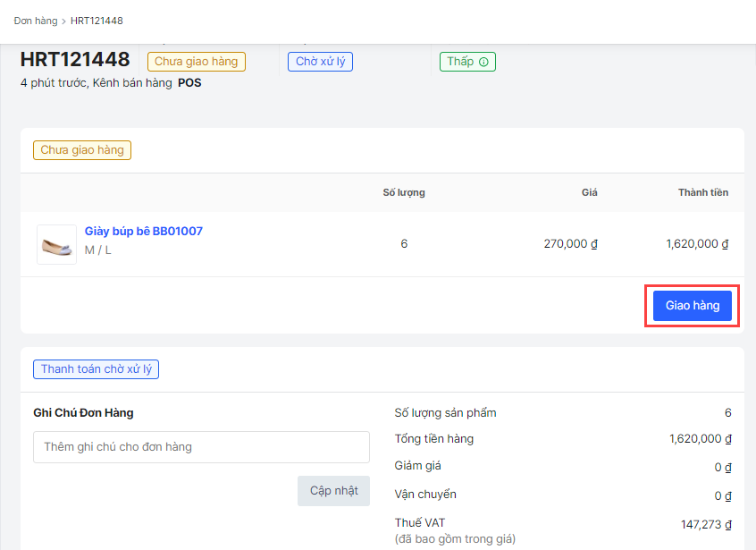756x550 pixels.
Task: Click the large HRT121448 order title
Action: (x=75, y=60)
